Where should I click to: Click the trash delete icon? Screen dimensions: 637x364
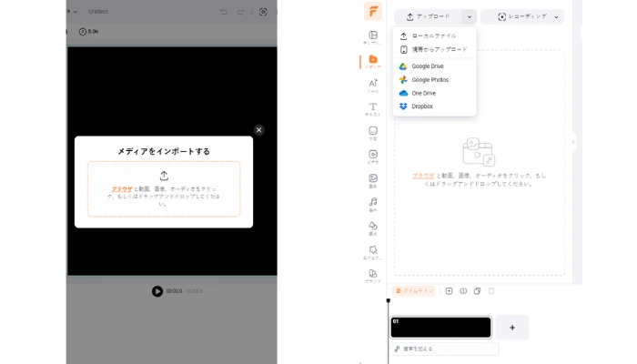[x=491, y=291]
